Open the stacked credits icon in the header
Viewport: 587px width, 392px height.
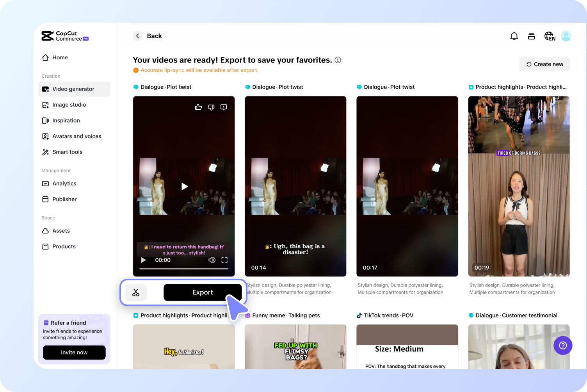(531, 36)
